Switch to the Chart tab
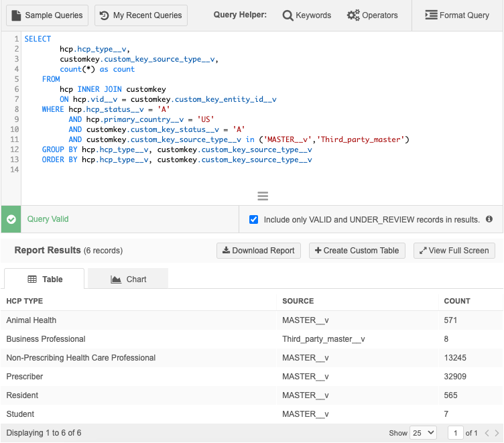Image resolution: width=504 pixels, height=443 pixels. point(128,279)
